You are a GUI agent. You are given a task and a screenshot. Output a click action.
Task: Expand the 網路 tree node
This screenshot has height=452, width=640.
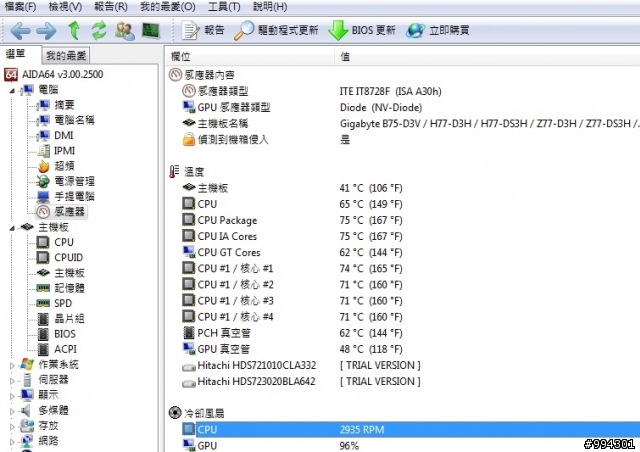[x=12, y=442]
